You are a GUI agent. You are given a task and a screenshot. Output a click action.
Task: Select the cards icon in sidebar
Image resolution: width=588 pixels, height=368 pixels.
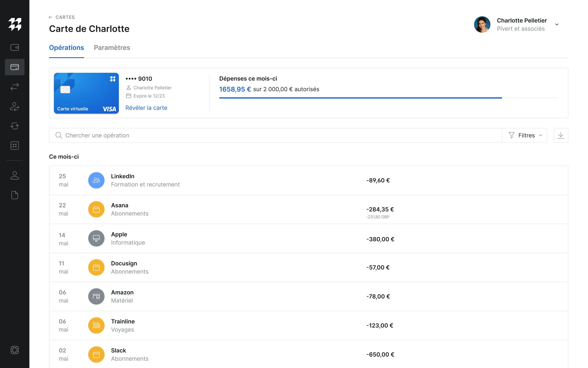[x=14, y=67]
